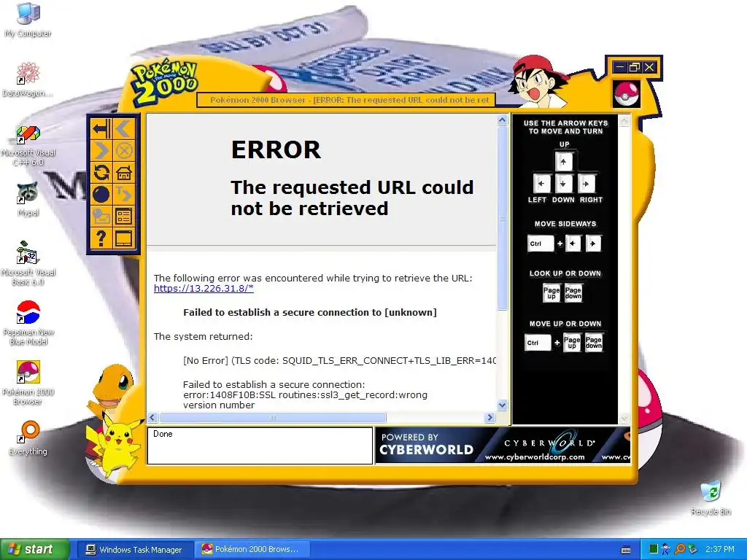
Task: Click the Safely Remove Hardware tray icon
Action: tap(693, 549)
